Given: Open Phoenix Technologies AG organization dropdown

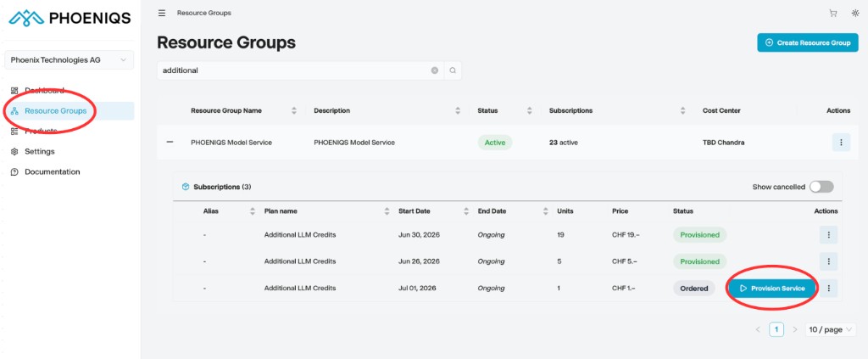Looking at the screenshot, I should [70, 59].
